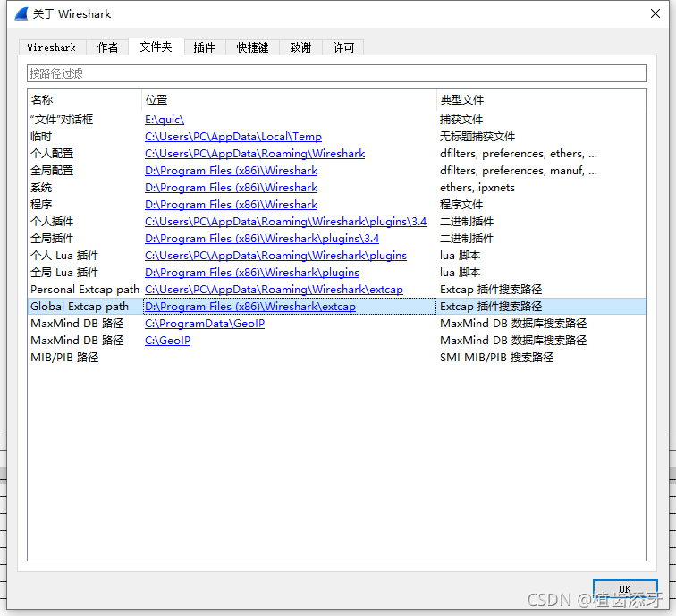Select the 临时 row name
The width and height of the screenshot is (676, 616).
(x=41, y=137)
